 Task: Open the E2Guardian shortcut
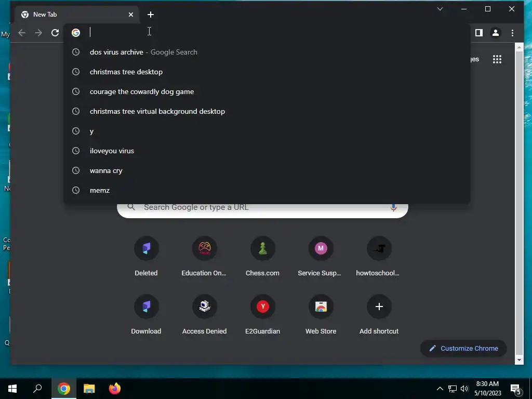tap(262, 314)
